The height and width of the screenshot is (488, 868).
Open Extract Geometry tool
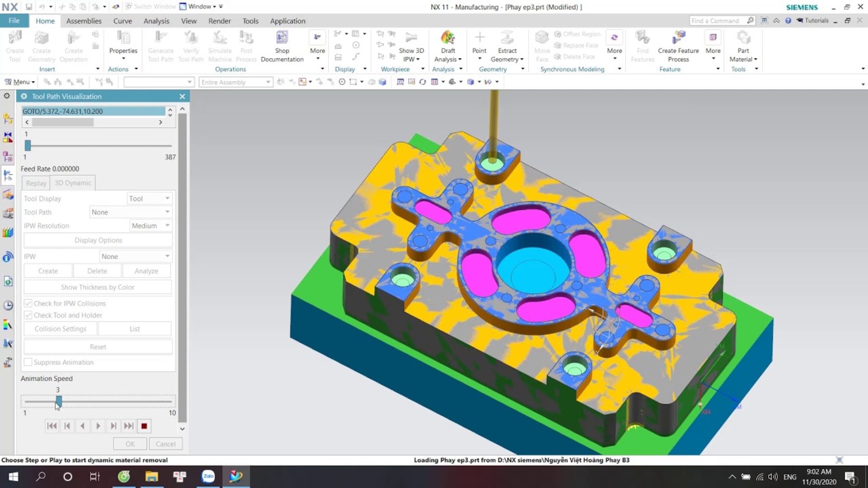tap(507, 47)
